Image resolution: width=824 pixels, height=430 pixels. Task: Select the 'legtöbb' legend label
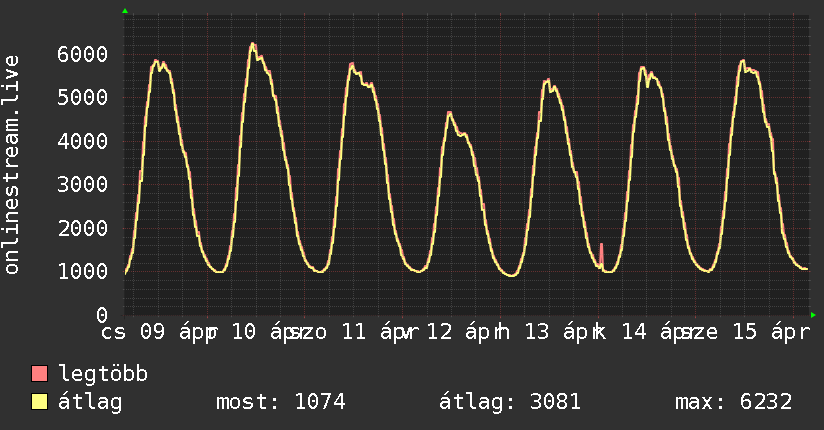pos(103,375)
